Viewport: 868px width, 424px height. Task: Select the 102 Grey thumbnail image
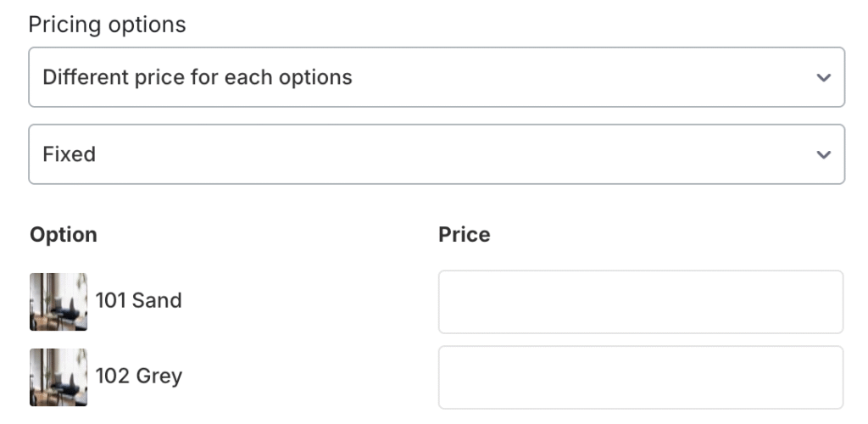(58, 377)
